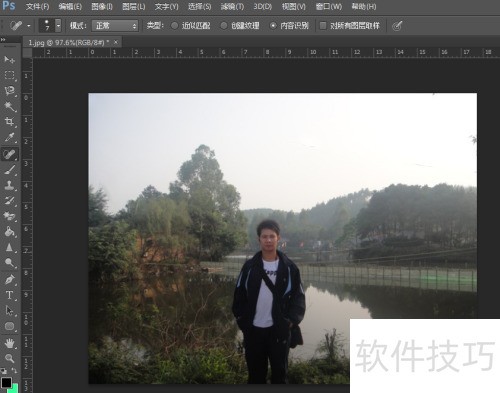Screen dimensions: 500x393
Task: Open the 滤镜(T) menu
Action: 232,6
